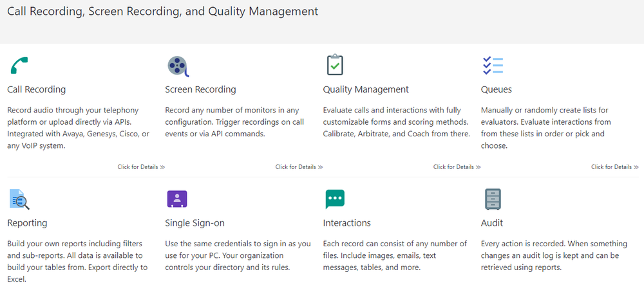This screenshot has height=290, width=644.
Task: Click the description starting 'Each record can consist'
Action: click(x=395, y=255)
